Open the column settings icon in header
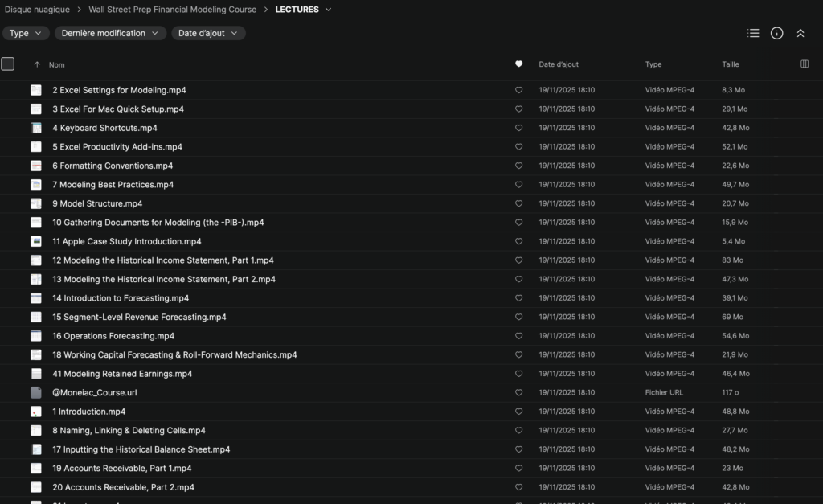Screen dimensions: 823x504 pos(805,64)
